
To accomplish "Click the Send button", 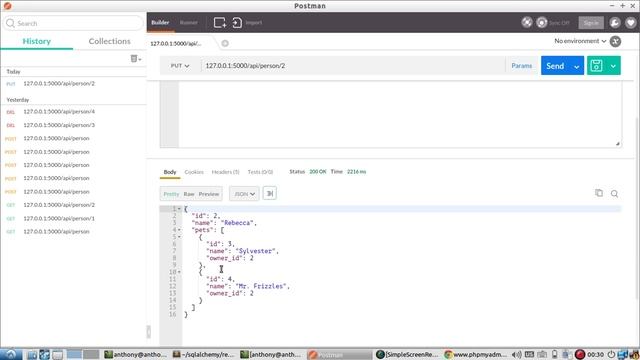I will pos(555,66).
